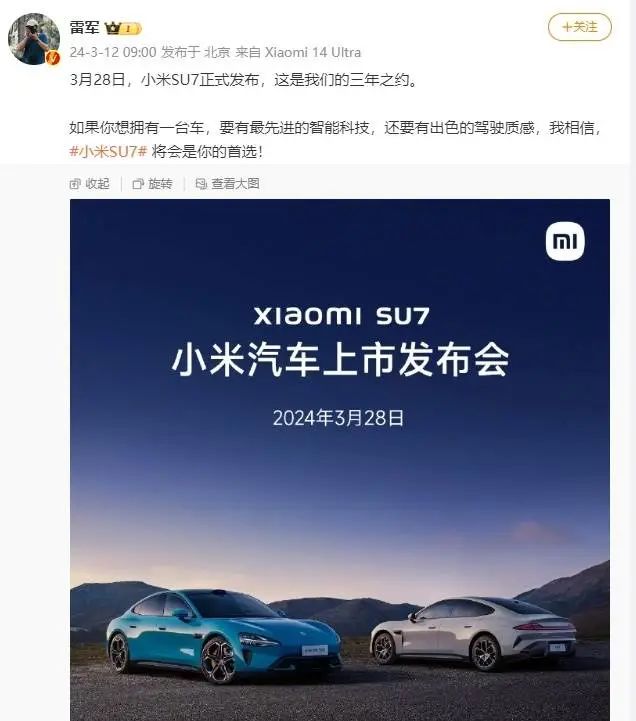Follow the user with +关注 button
The image size is (636, 721).
(579, 27)
